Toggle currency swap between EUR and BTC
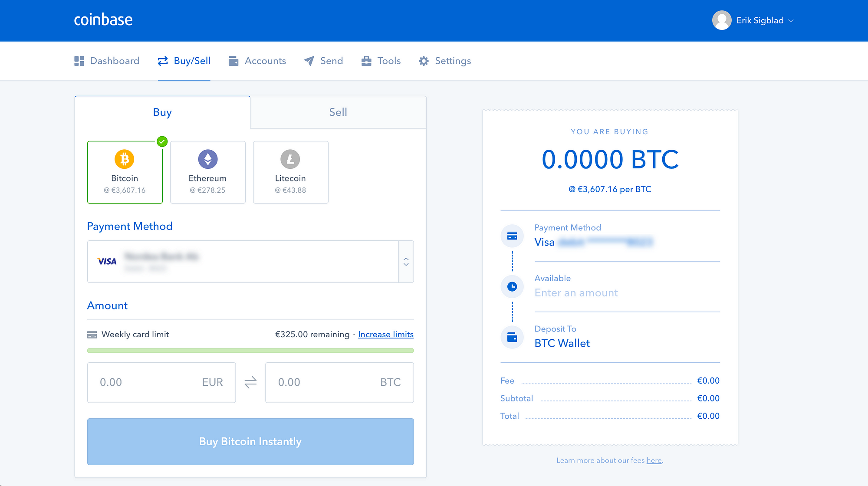 250,382
